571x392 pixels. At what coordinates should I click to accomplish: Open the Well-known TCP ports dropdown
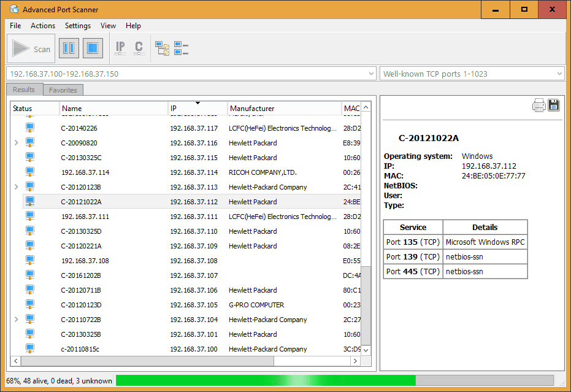558,74
